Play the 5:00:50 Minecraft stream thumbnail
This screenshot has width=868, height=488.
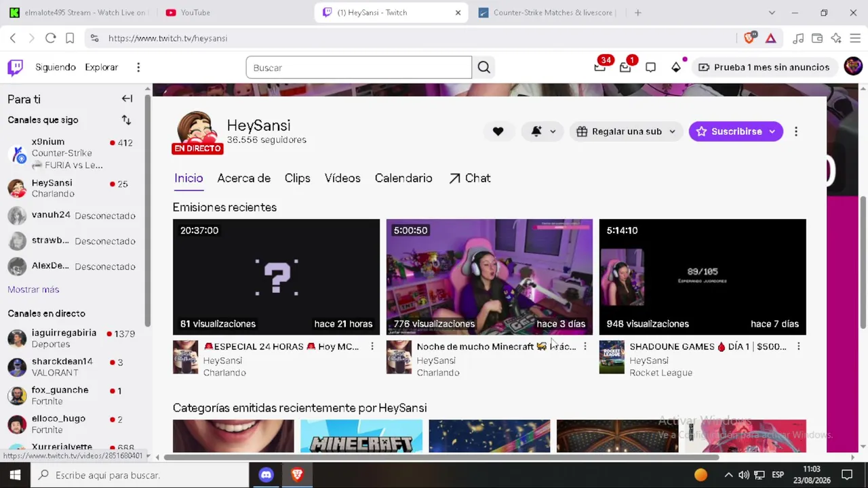click(x=489, y=277)
